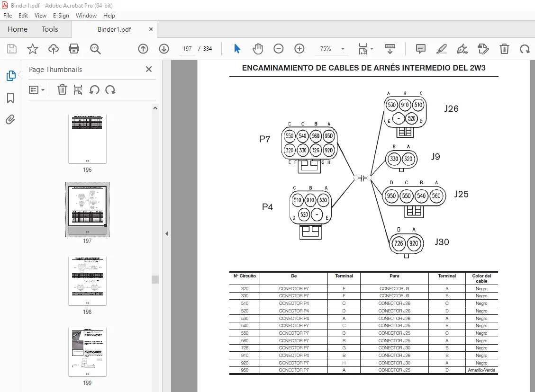Print the document with printer icon
The height and width of the screenshot is (392, 535).
point(74,49)
